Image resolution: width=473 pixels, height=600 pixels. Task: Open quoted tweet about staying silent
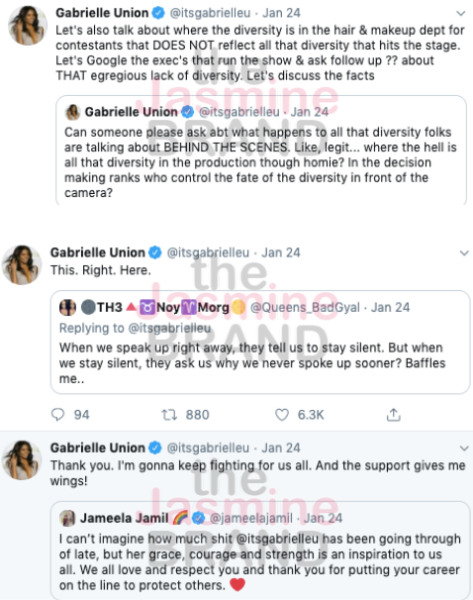pos(260,342)
